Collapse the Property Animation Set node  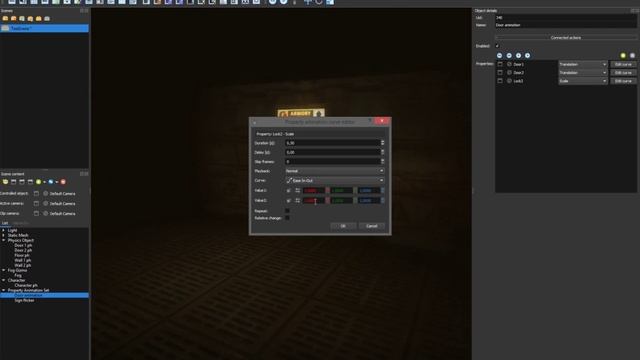tap(4, 290)
